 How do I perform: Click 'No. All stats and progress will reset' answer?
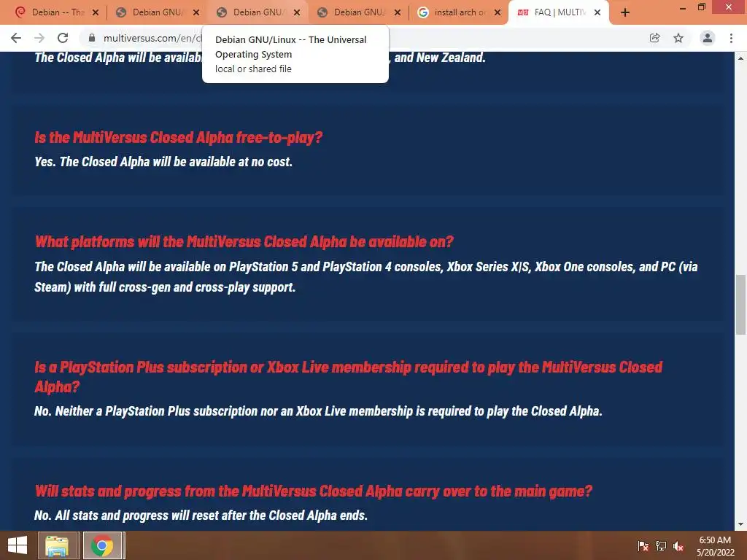pos(201,516)
